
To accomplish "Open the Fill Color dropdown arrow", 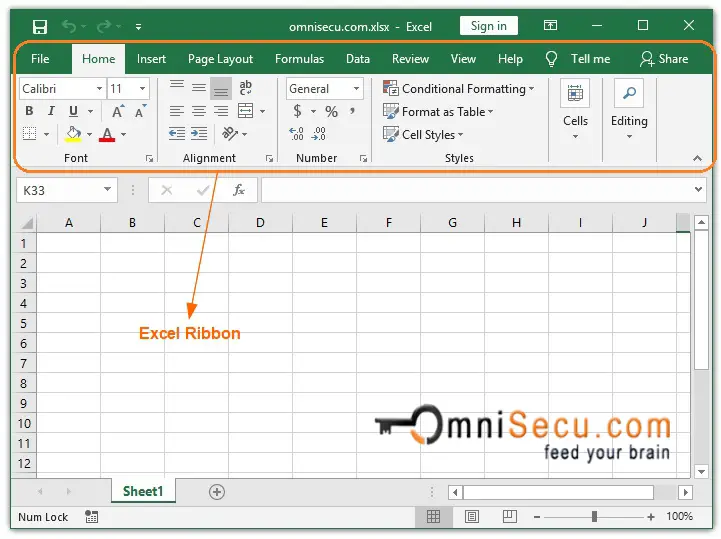I will point(89,134).
